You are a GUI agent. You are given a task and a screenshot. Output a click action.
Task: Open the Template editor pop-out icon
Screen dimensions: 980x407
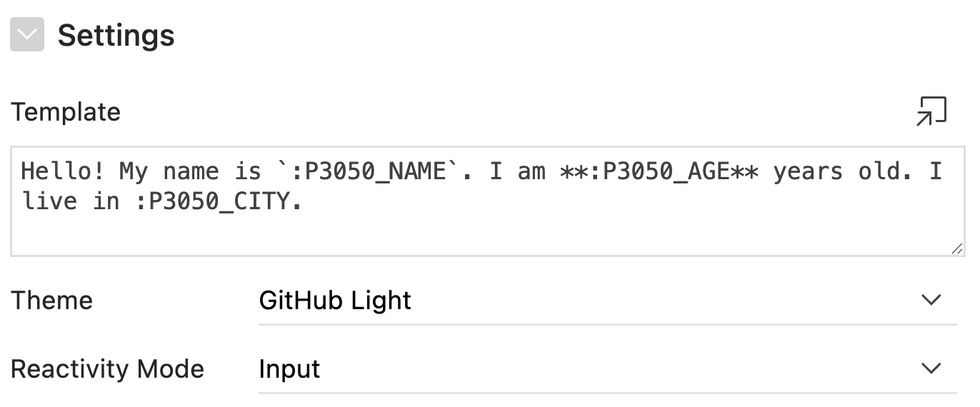click(931, 111)
